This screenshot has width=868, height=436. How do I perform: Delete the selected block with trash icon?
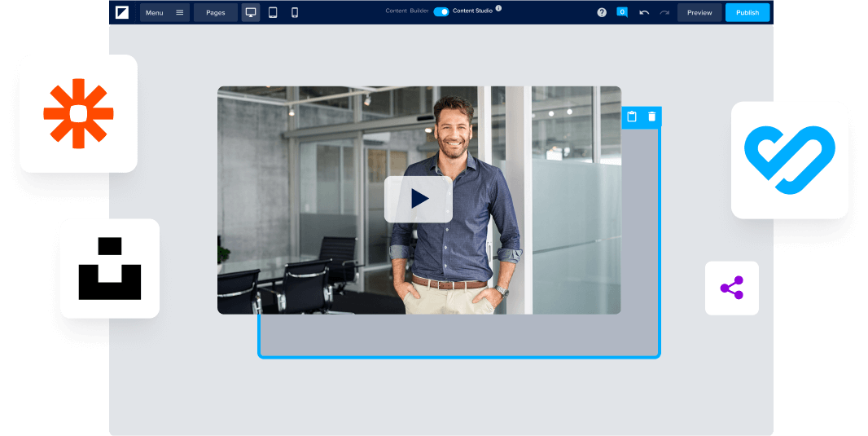651,117
